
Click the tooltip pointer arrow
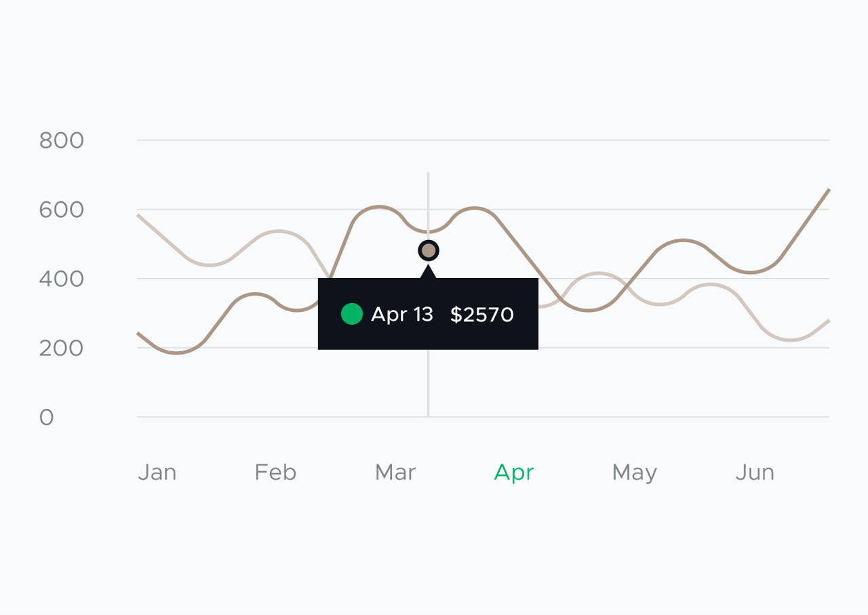coord(428,271)
